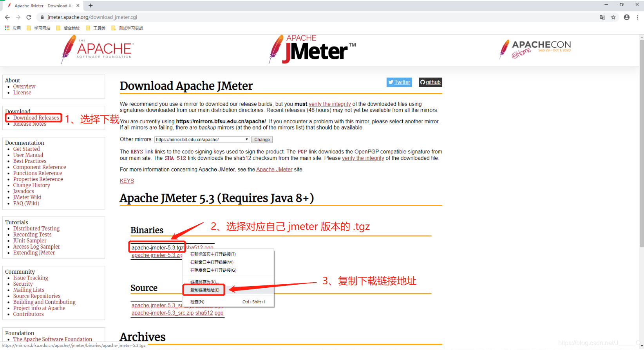Open the Twitter button

pos(399,82)
